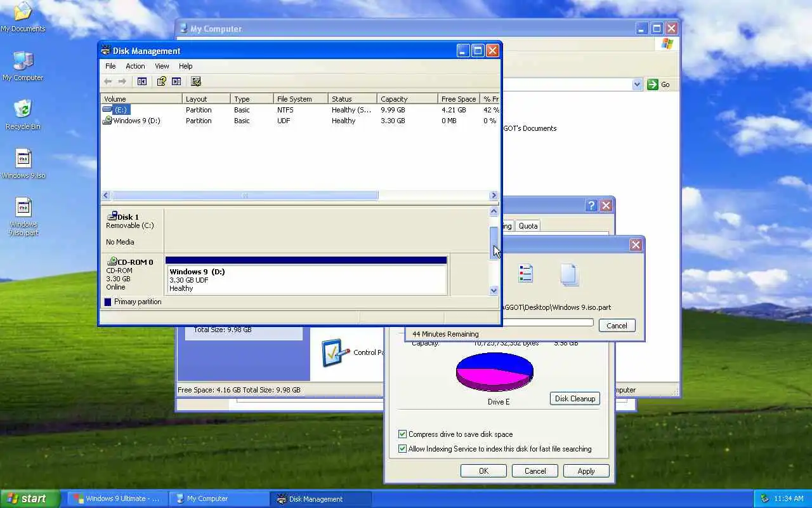
Task: Click the 9.99 GB capacity cell
Action: click(393, 110)
